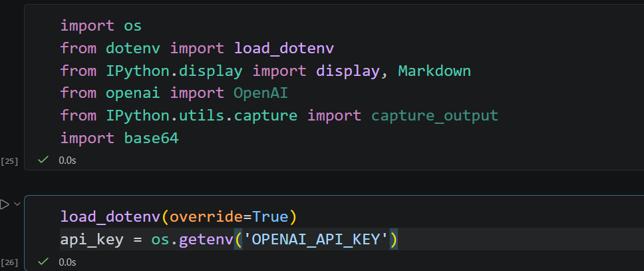Click base64 in the last import
The width and height of the screenshot is (644, 271).
tap(152, 138)
